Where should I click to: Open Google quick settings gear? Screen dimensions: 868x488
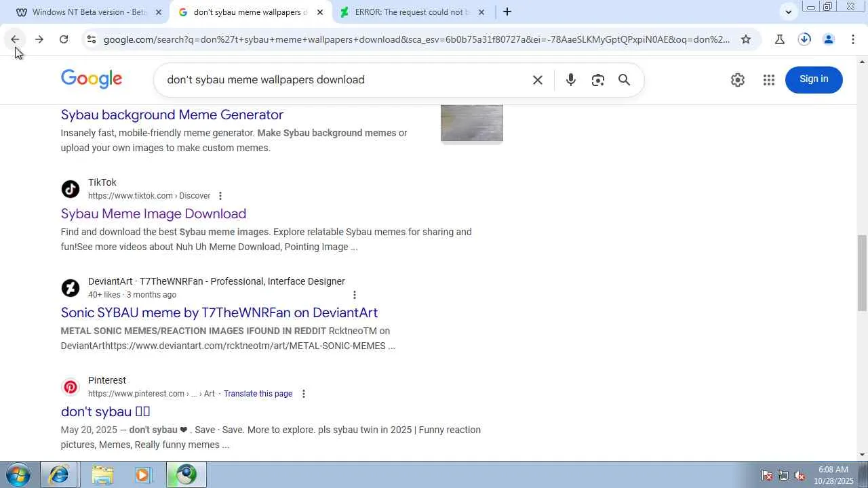point(738,80)
